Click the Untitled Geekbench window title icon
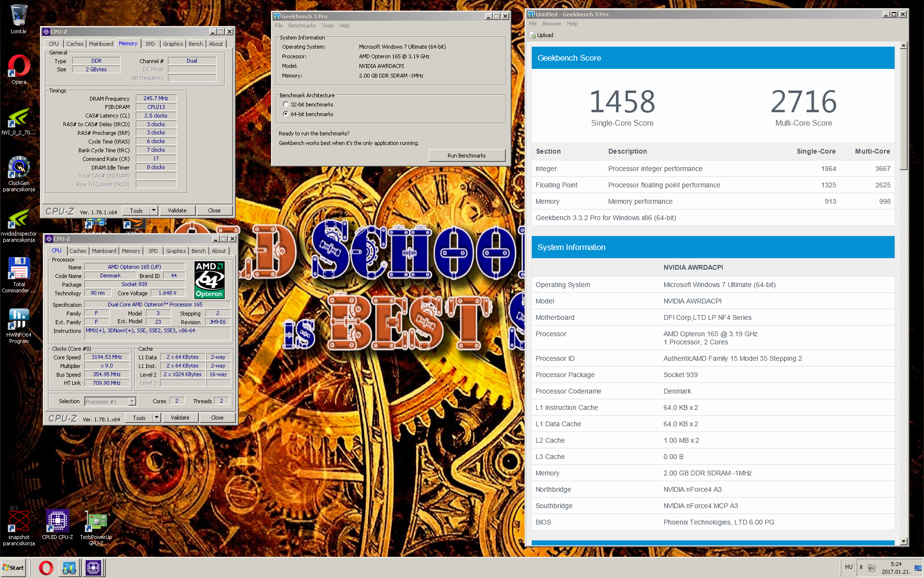 (x=531, y=14)
